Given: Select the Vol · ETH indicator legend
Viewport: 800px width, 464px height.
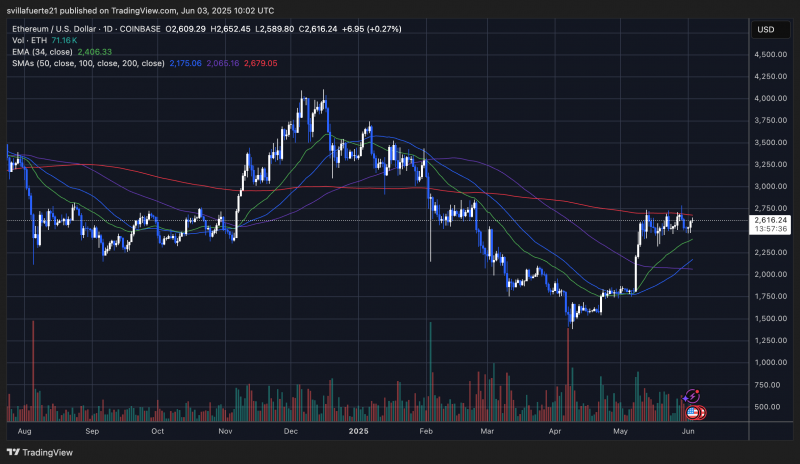Looking at the screenshot, I should pos(30,40).
